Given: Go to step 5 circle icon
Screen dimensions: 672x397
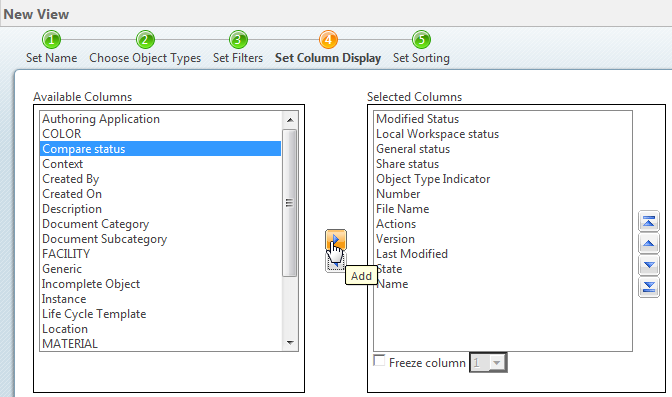Looking at the screenshot, I should 421,40.
